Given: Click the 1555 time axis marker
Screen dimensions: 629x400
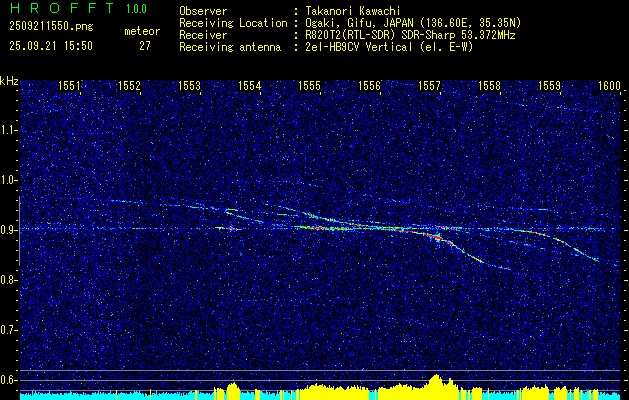Looking at the screenshot, I should pyautogui.click(x=309, y=85).
